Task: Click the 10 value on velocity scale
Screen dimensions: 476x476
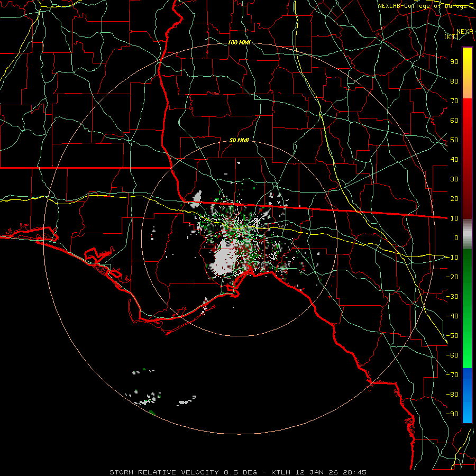Action: [454, 218]
